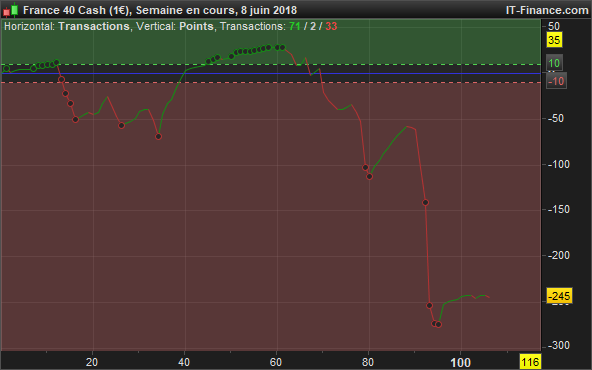Viewport: 592px width, 370px height.
Task: Click the -150 vertical axis label
Action: [x=558, y=210]
